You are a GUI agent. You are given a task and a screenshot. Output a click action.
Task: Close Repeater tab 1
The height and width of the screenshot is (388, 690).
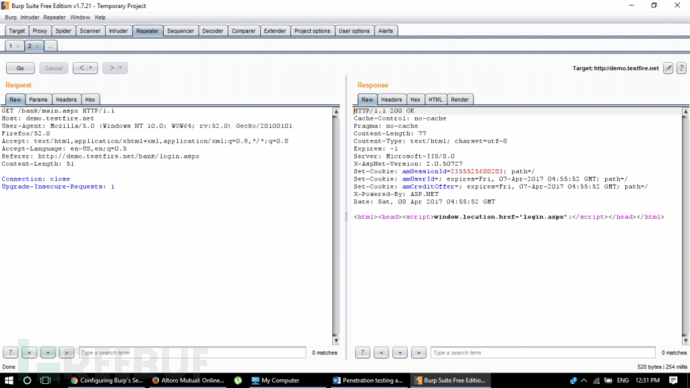pyautogui.click(x=18, y=46)
